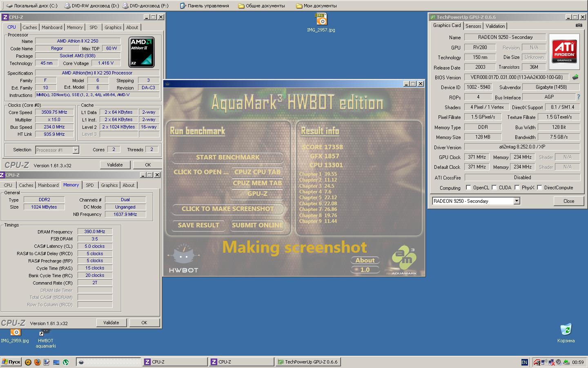Open About tab in lower CPU-Z window

(129, 185)
